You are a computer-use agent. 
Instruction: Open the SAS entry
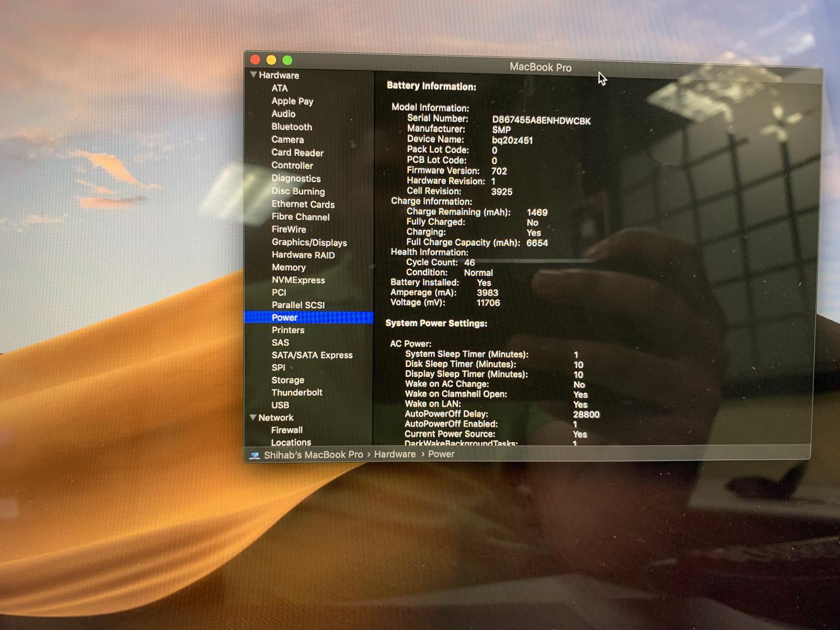click(x=280, y=342)
